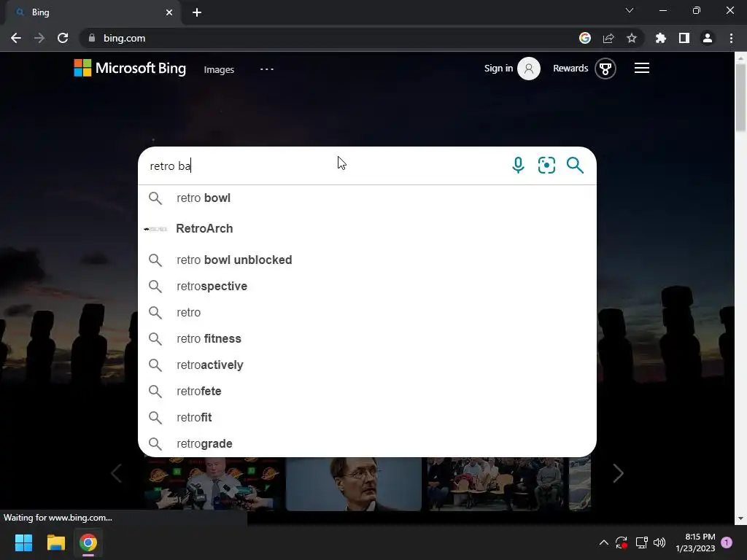Open Rewards trophy icon
The image size is (747, 560).
tap(605, 69)
